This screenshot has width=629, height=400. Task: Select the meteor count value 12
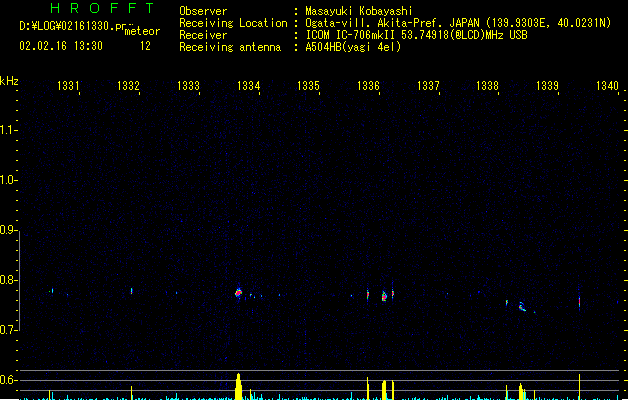145,46
